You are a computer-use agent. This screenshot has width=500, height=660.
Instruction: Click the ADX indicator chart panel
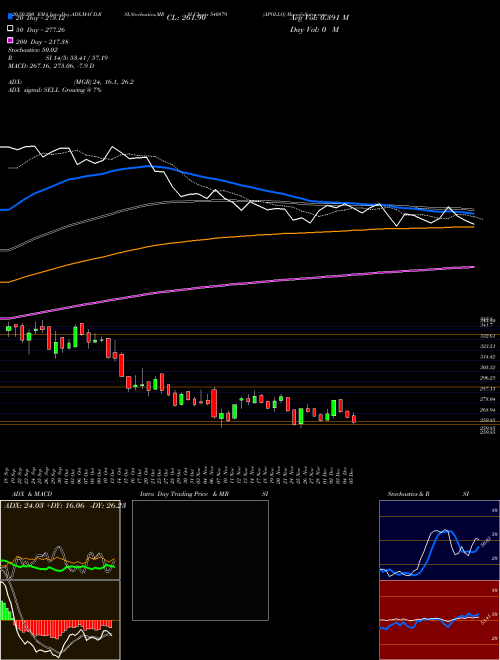click(60, 540)
